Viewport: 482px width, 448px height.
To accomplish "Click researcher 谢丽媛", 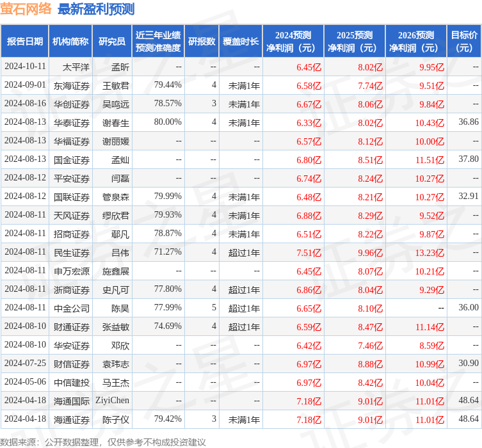I will (x=116, y=141).
